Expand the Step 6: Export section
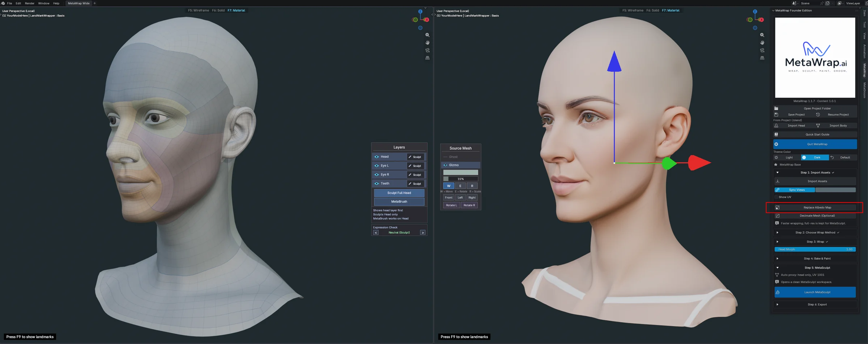 coord(778,305)
